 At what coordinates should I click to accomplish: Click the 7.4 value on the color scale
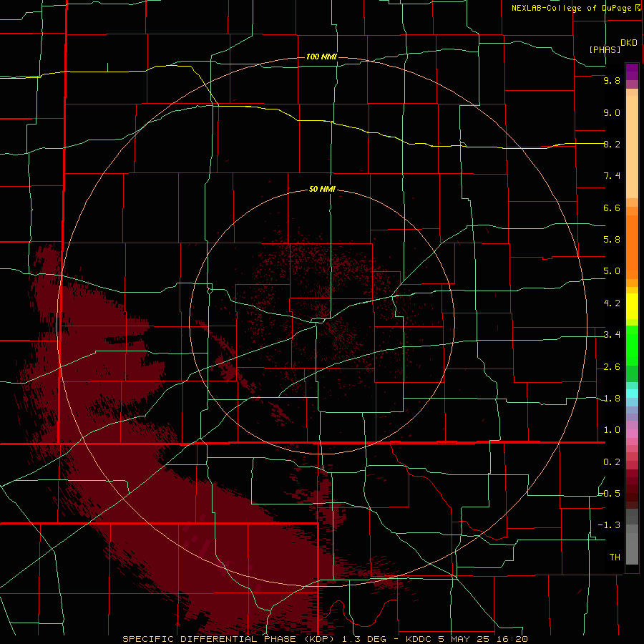tap(612, 176)
